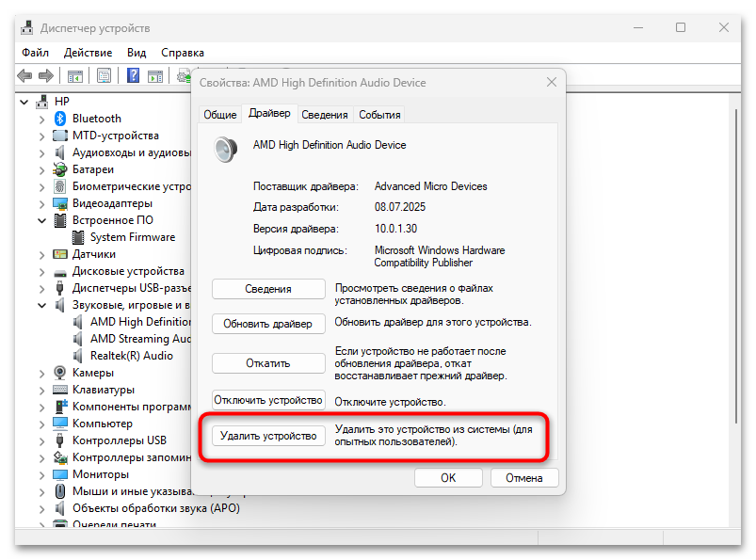
Task: Click the Forward arrow in the toolbar
Action: [46, 75]
